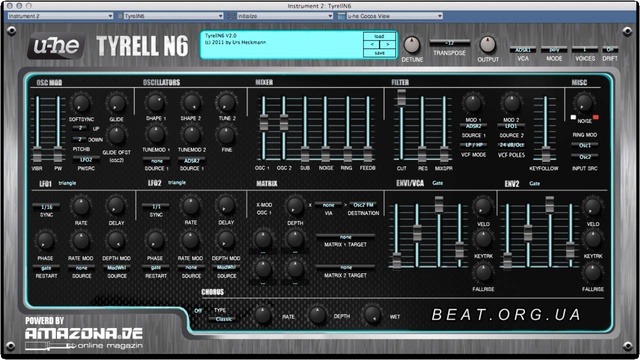Open the LFO2 SYNC 1/1 selector

pos(156,207)
